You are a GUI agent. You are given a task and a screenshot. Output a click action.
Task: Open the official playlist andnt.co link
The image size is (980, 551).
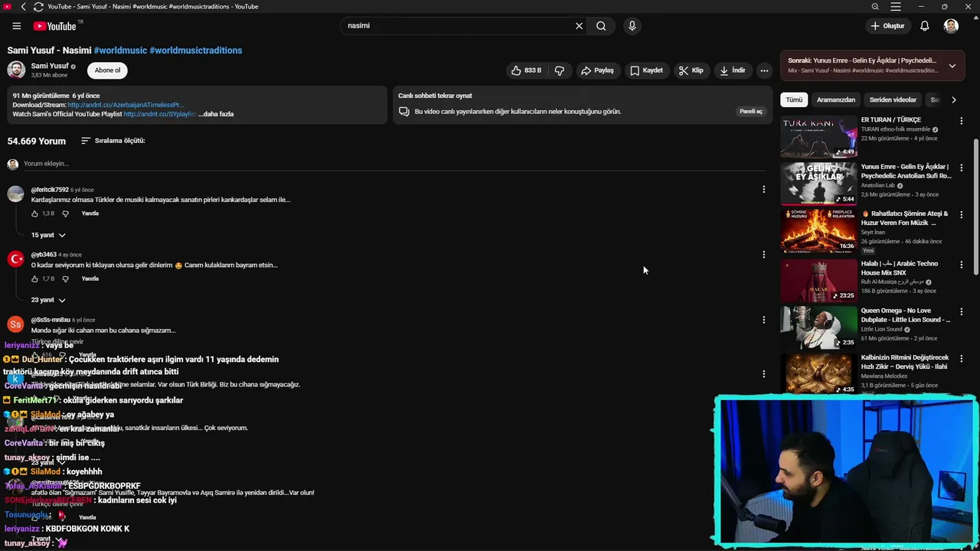(160, 114)
